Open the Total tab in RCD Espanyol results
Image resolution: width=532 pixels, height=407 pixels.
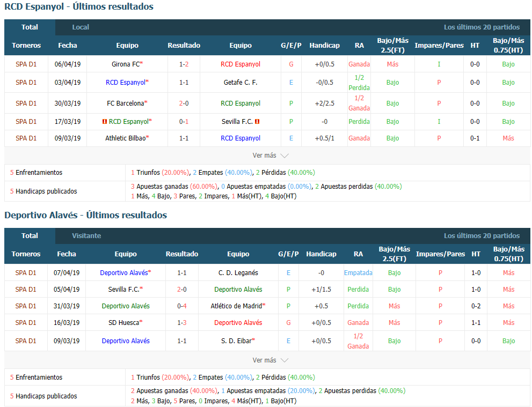[x=30, y=27]
